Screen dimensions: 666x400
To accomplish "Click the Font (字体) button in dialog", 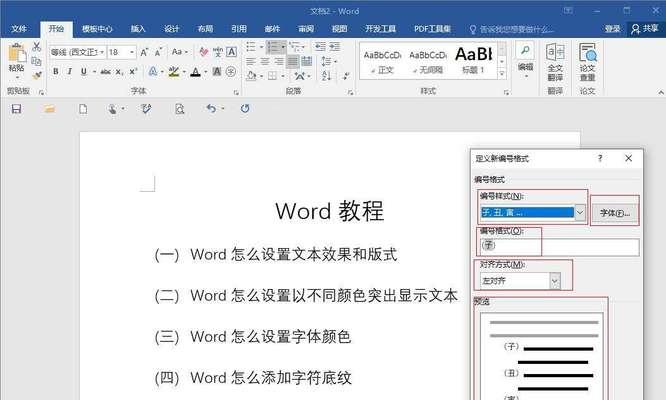I will pyautogui.click(x=615, y=213).
